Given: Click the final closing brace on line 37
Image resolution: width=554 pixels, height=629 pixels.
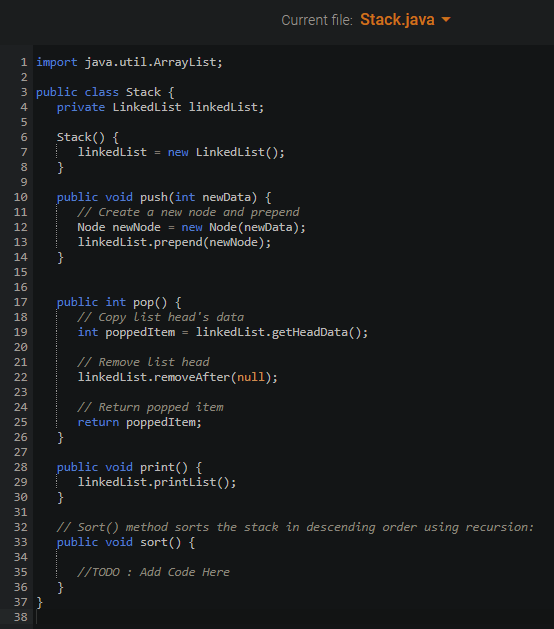Looking at the screenshot, I should [x=39, y=602].
